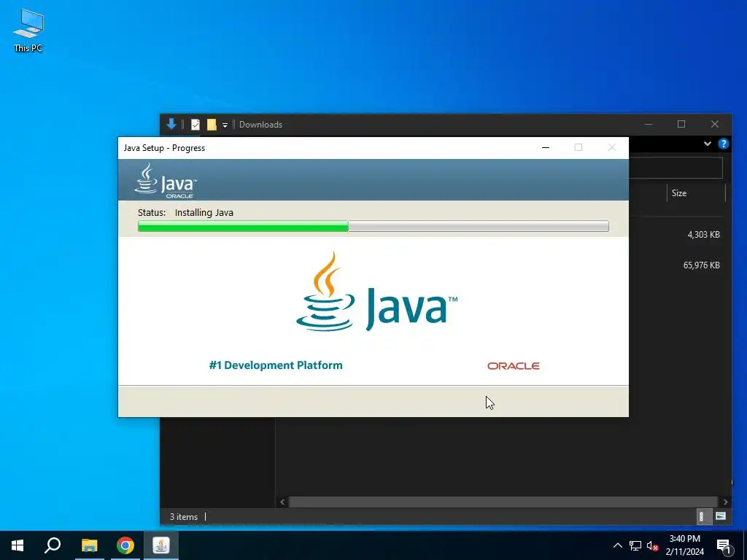Click the Java Oracle logo in setup header
Screen dimensions: 747x560
pyautogui.click(x=166, y=181)
